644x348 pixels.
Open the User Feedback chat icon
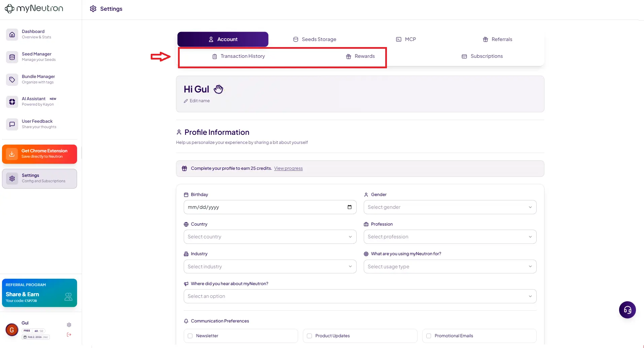click(x=12, y=124)
